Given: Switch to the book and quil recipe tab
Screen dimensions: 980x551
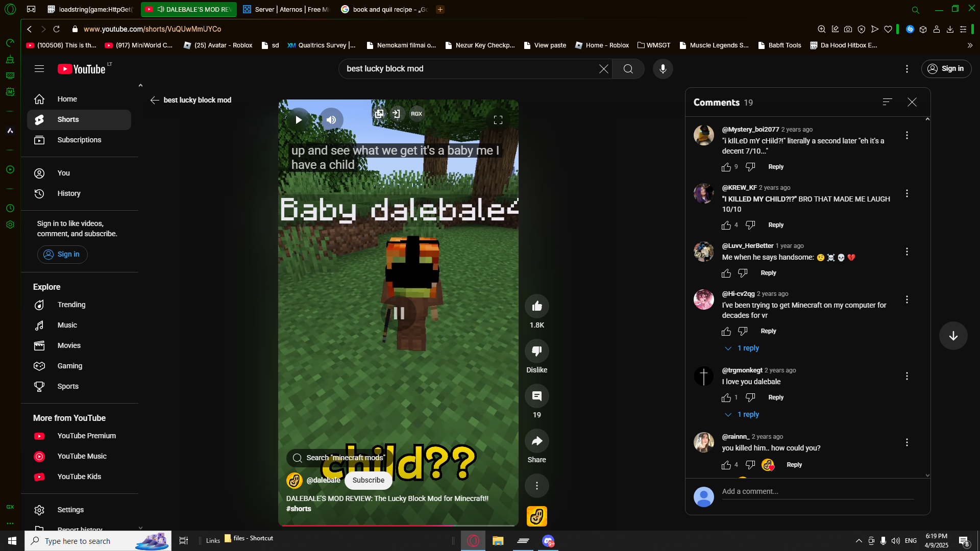Looking at the screenshot, I should click(384, 9).
